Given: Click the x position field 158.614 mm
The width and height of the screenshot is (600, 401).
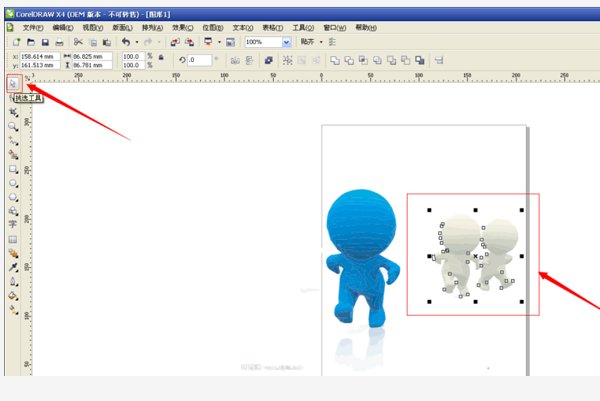Looking at the screenshot, I should click(40, 56).
